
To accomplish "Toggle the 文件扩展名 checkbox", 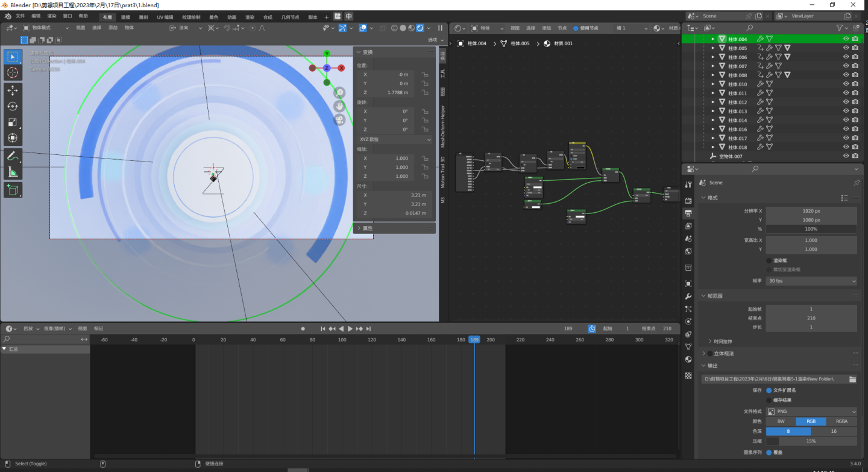I will [x=769, y=390].
